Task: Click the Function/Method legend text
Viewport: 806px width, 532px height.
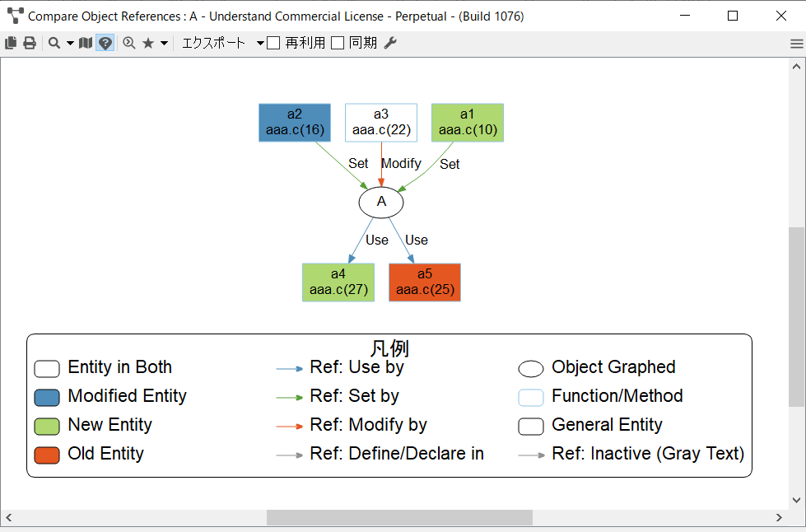Action: point(617,396)
